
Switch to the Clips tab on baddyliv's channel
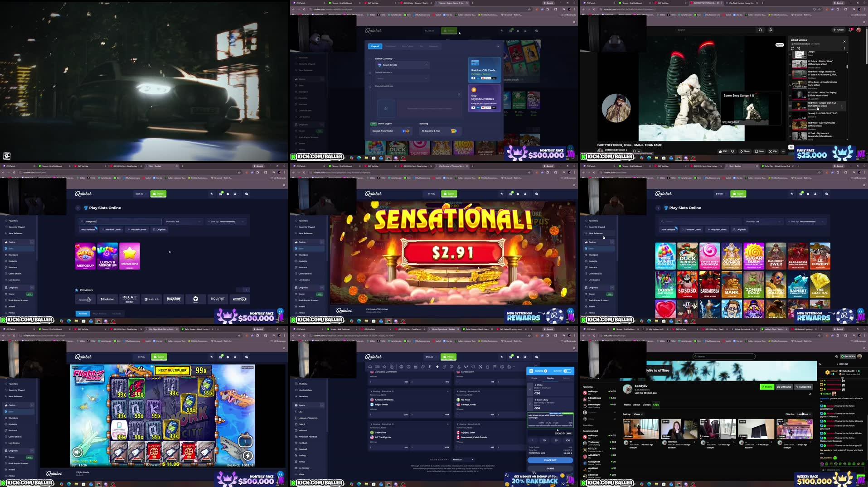[x=655, y=405]
